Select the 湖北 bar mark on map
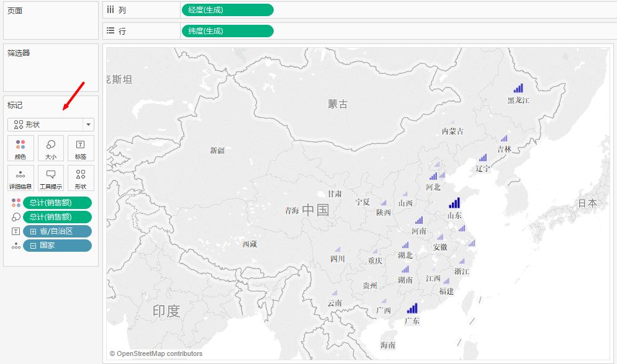 point(406,246)
